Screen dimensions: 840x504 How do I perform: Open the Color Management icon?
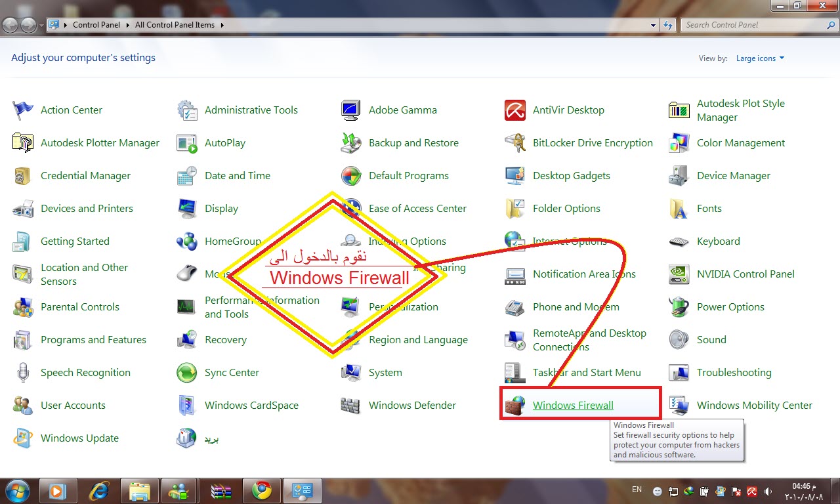[679, 143]
